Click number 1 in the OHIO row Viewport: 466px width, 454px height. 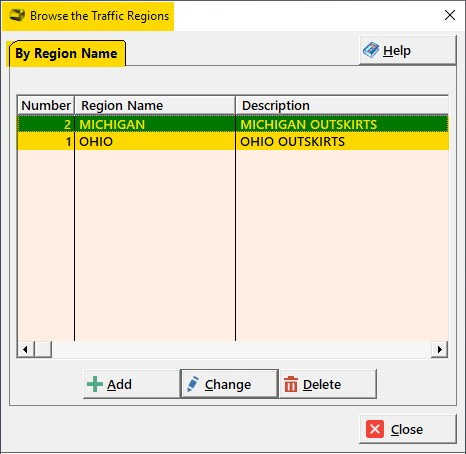(46, 142)
